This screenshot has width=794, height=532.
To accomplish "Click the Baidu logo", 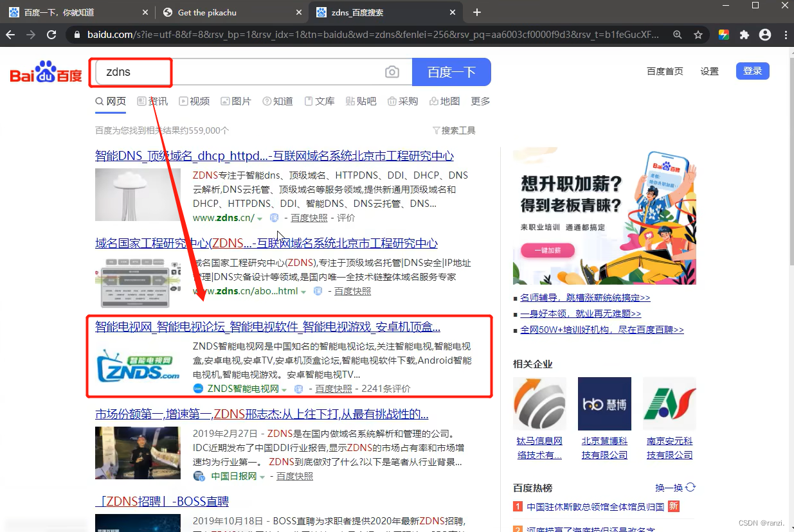I will click(x=46, y=73).
